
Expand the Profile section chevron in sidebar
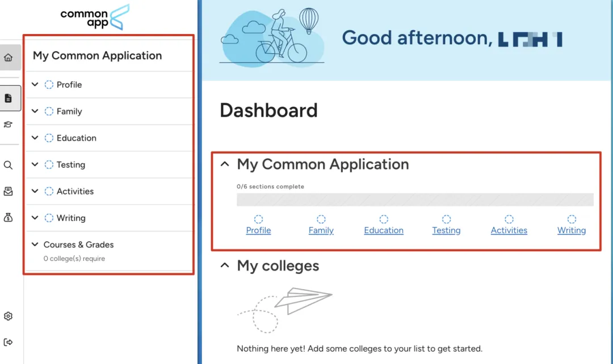pos(35,84)
